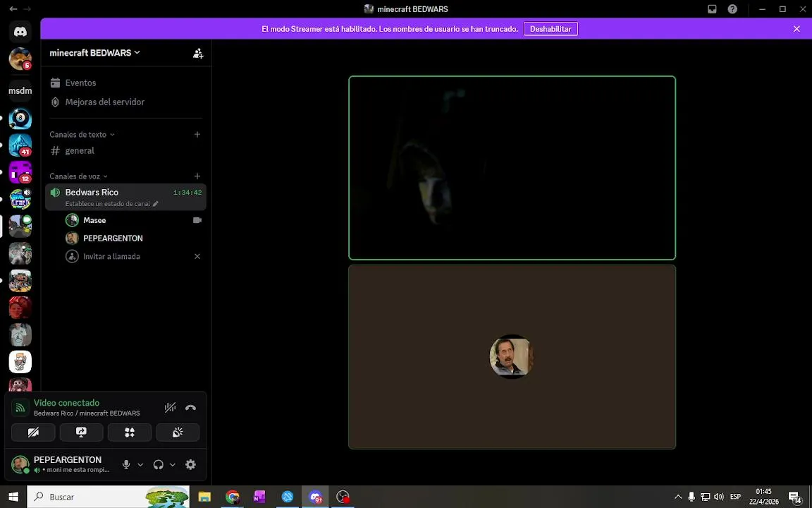Click Video conectado status text

[x=66, y=403]
